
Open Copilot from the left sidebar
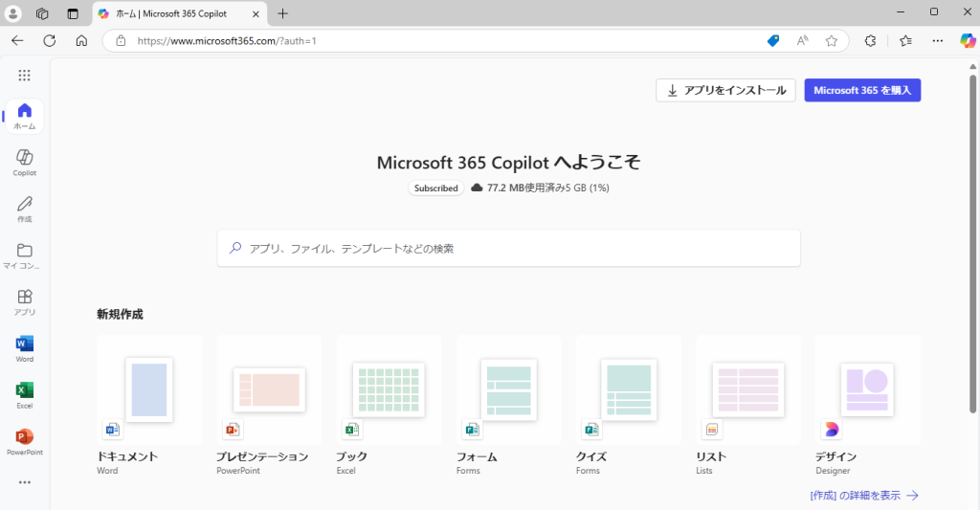(25, 159)
